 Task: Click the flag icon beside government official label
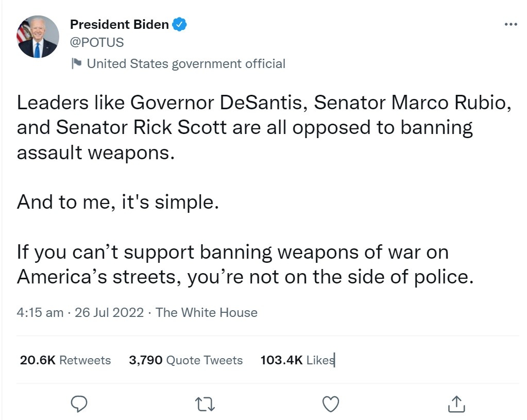77,63
